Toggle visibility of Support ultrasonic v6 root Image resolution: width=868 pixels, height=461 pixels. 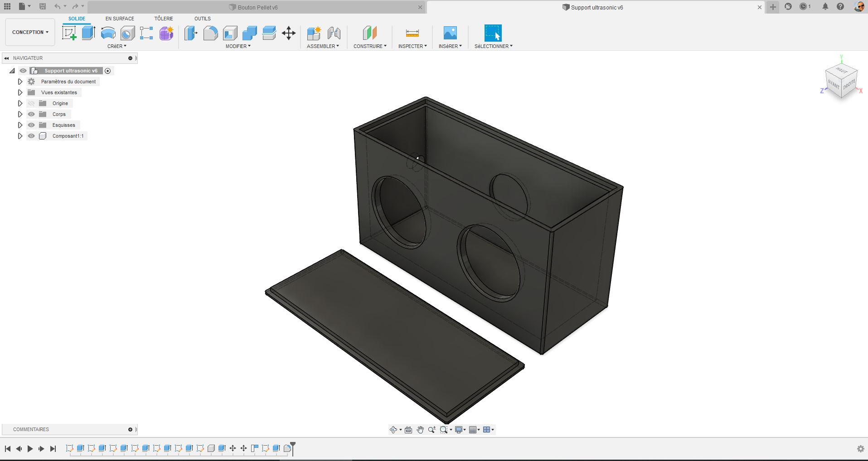(23, 71)
